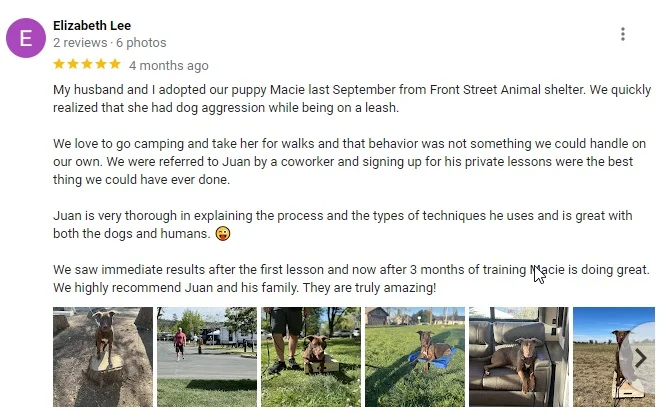668x420 pixels.
Task: Open the three-dot review options menu
Action: pos(623,34)
